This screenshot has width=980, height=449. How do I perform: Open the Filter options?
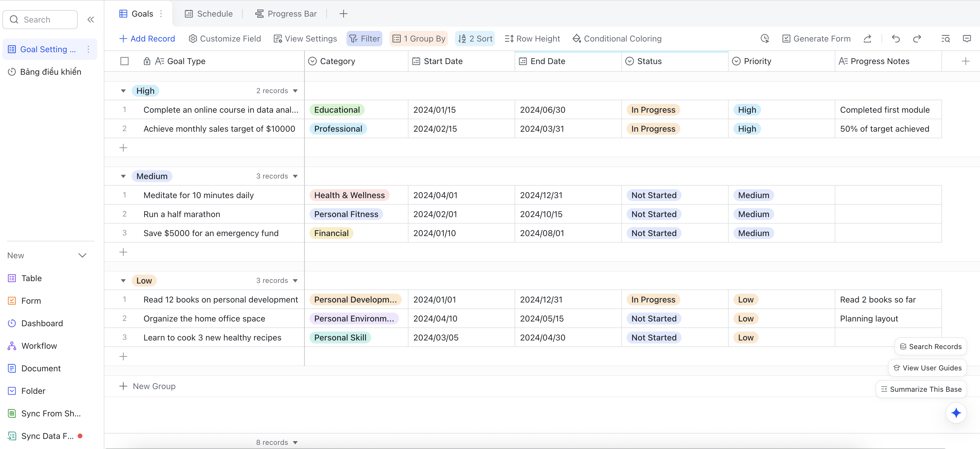364,39
